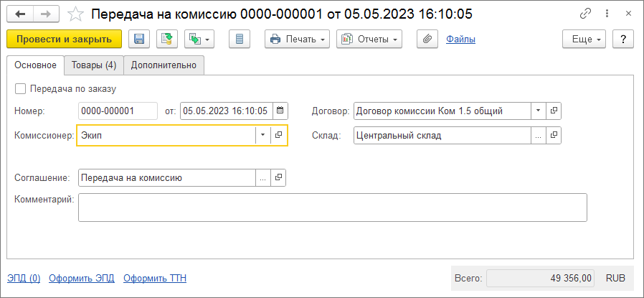This screenshot has height=298, width=644.
Task: Switch to the Основное tab
Action: 35,65
